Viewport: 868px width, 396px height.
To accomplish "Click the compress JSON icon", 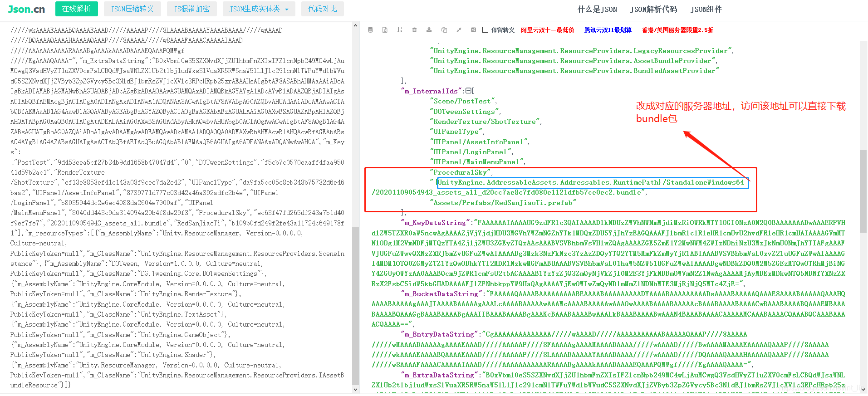I will point(459,30).
